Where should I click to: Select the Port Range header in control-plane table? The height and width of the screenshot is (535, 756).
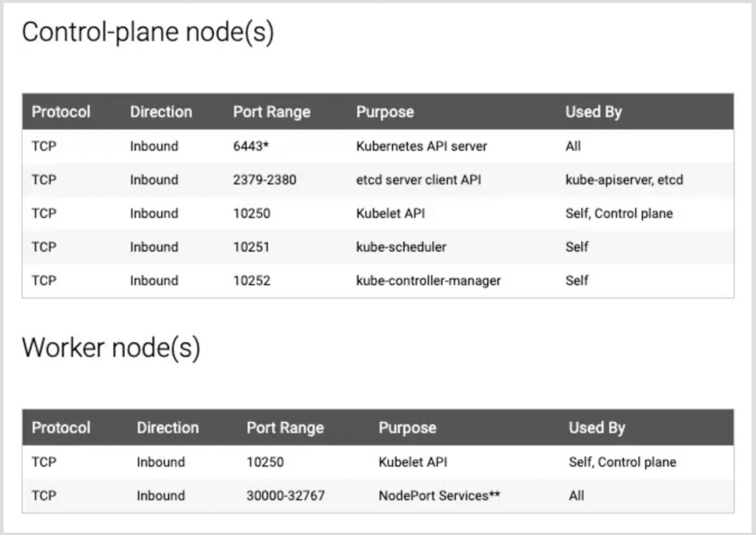(x=272, y=112)
